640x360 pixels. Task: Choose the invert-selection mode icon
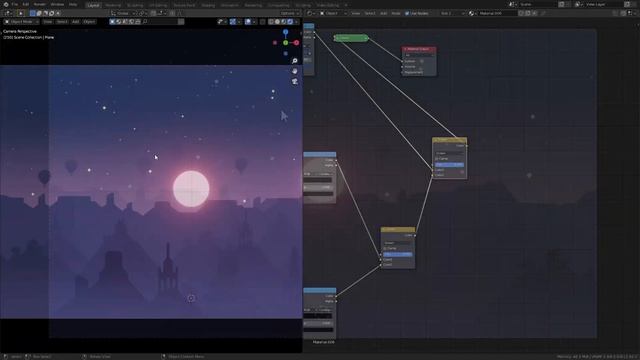(x=51, y=13)
